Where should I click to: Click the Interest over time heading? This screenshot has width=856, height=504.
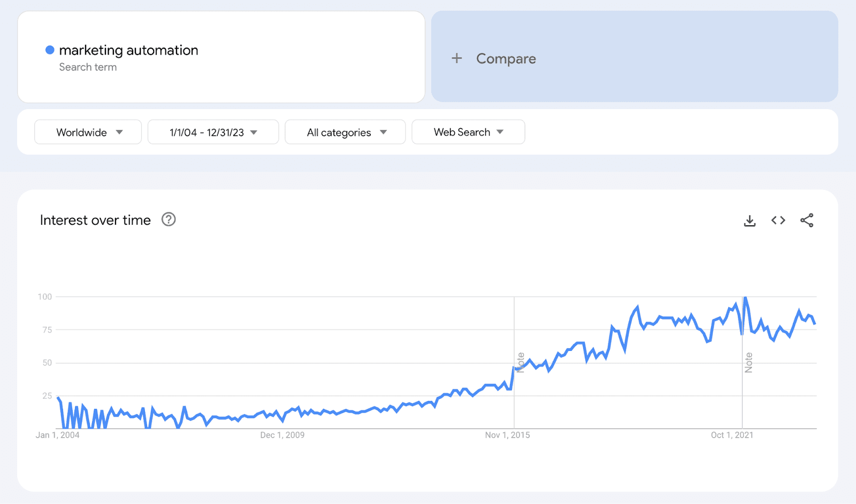[95, 220]
